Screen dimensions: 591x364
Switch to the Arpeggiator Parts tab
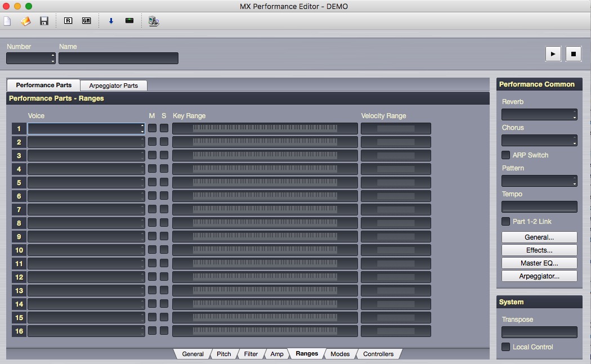coord(114,86)
